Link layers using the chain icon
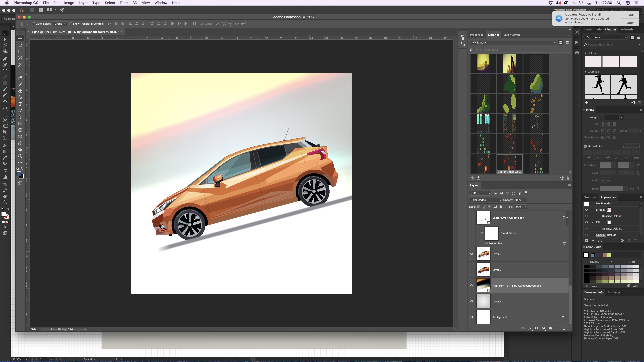The image size is (644, 362). point(523,328)
